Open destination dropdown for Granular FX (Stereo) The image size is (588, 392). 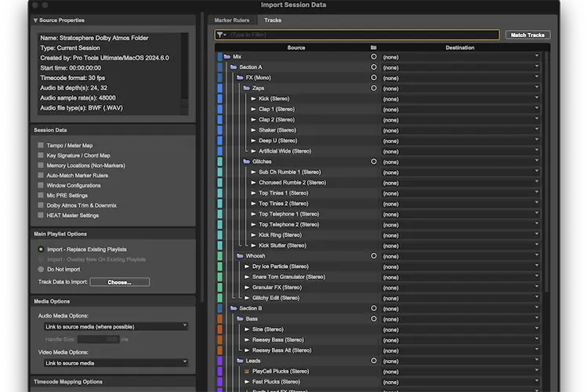tap(461, 288)
